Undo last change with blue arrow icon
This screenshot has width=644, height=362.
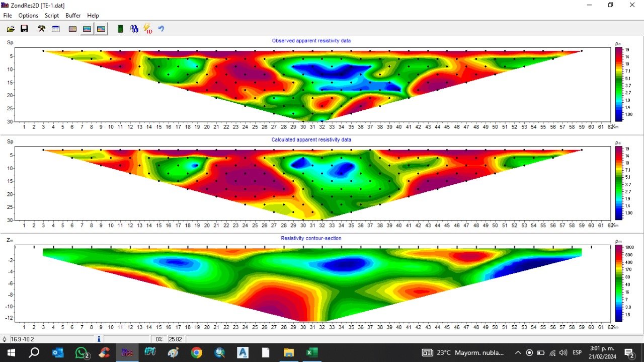[x=162, y=29]
